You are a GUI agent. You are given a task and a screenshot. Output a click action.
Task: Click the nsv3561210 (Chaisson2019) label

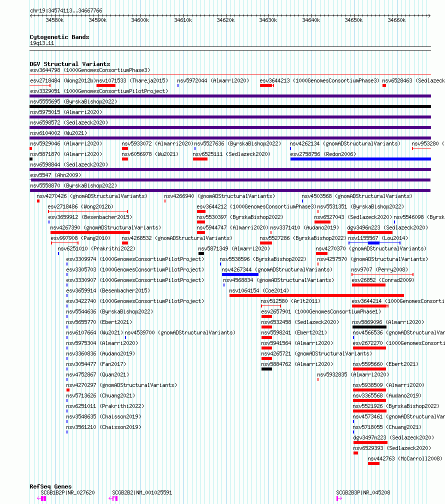pyautogui.click(x=103, y=427)
